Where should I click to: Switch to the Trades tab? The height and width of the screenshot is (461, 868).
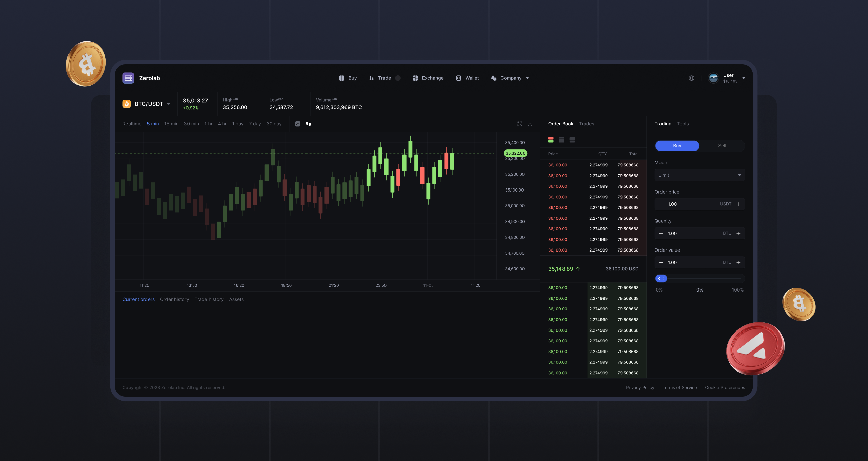point(586,124)
